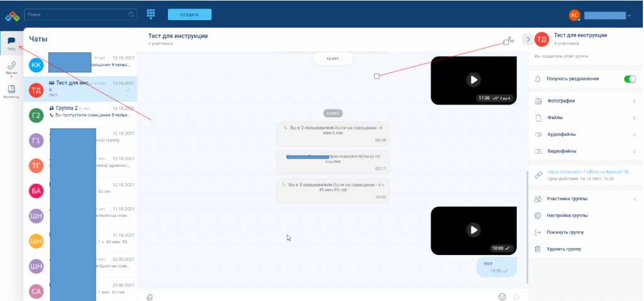Open Участники группы list
The width and height of the screenshot is (644, 301).
567,199
